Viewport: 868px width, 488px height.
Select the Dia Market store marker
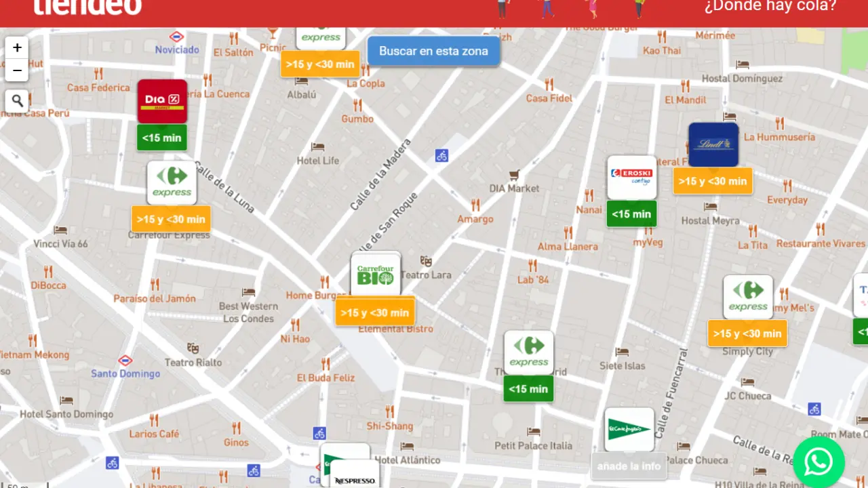[162, 101]
